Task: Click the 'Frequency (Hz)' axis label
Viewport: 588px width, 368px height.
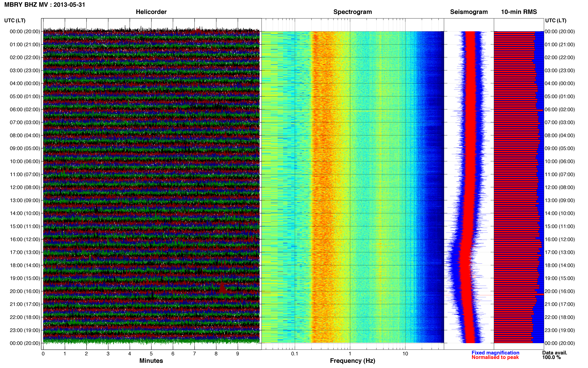Action: (x=352, y=361)
